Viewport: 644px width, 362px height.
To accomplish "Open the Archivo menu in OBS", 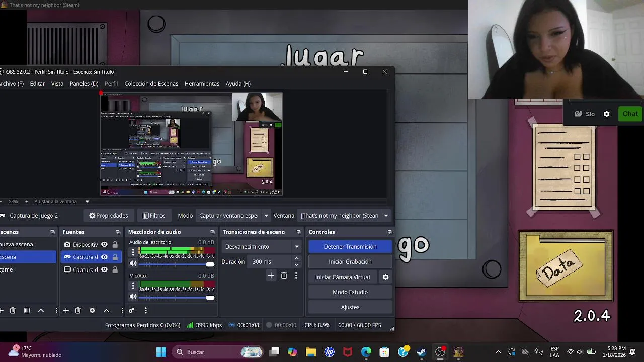I will (12, 84).
